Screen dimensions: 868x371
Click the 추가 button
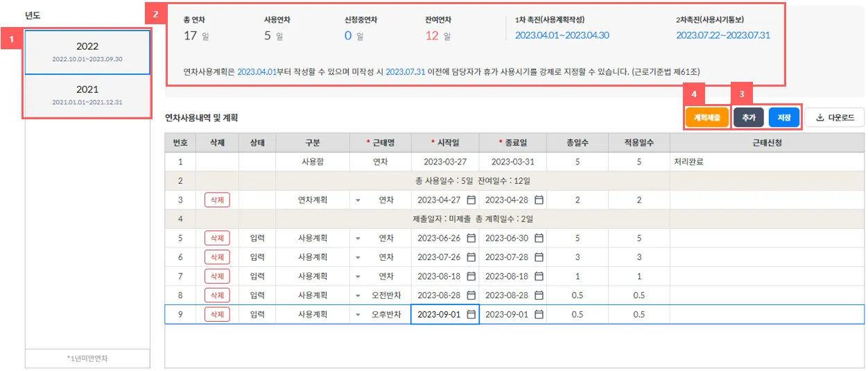coord(749,118)
